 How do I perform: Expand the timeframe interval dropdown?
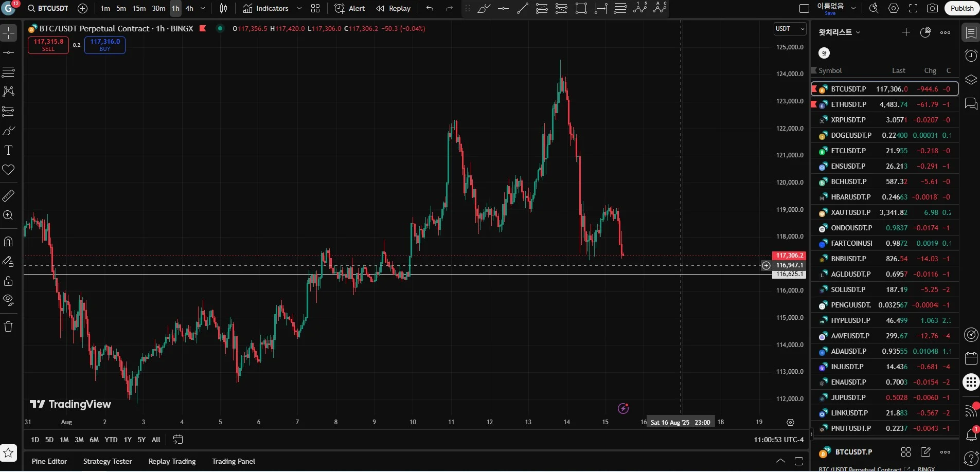click(x=203, y=8)
